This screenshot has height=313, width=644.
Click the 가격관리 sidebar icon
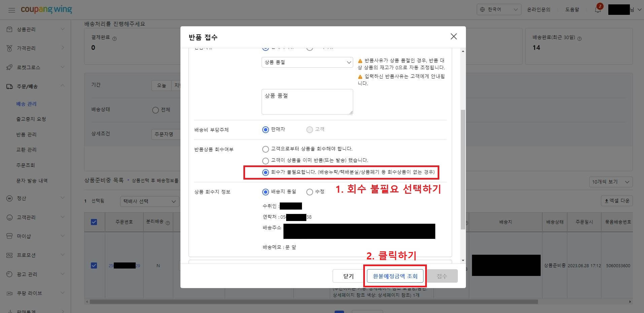point(10,48)
